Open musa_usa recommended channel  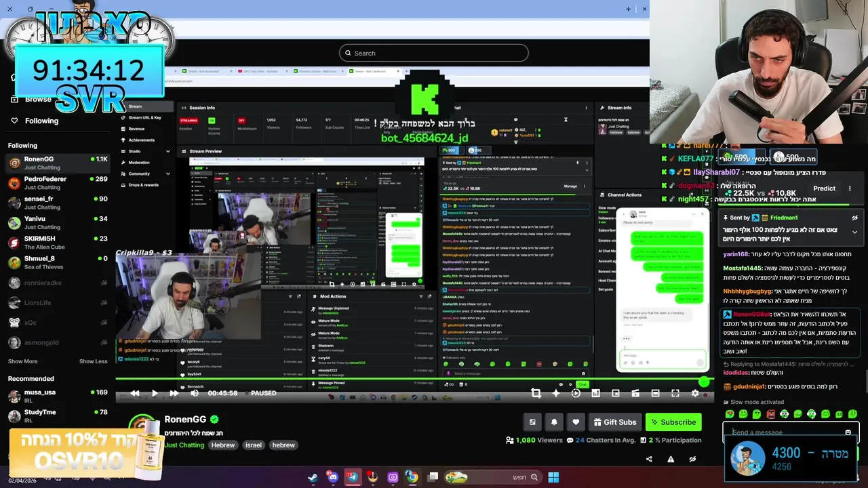(x=58, y=396)
